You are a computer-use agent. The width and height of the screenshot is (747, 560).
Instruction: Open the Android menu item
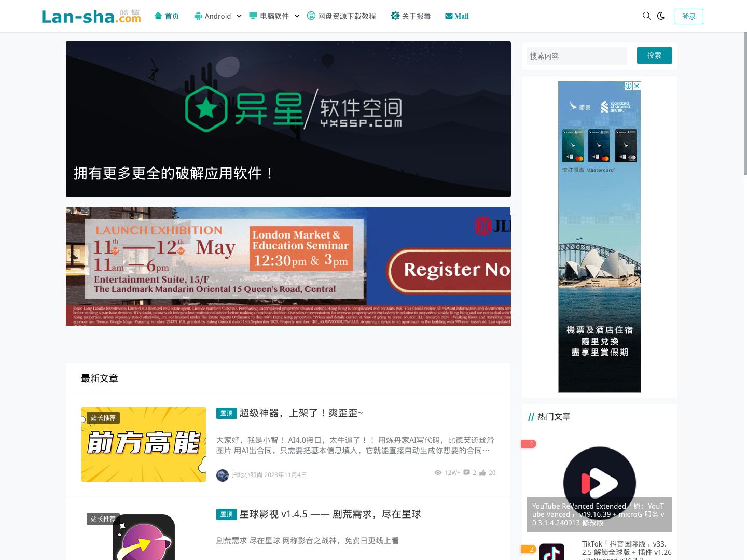pos(218,16)
